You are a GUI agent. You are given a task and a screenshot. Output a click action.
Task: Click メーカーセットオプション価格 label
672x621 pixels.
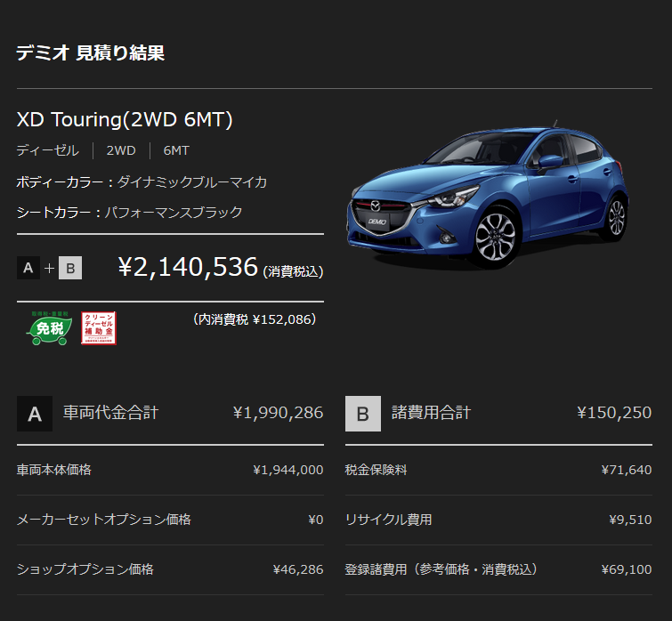coord(104,520)
